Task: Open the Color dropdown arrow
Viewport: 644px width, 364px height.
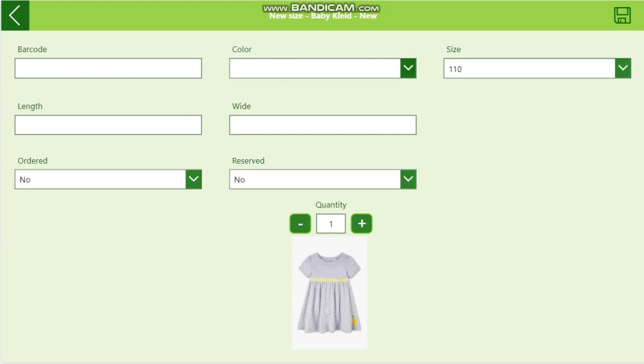Action: 408,68
